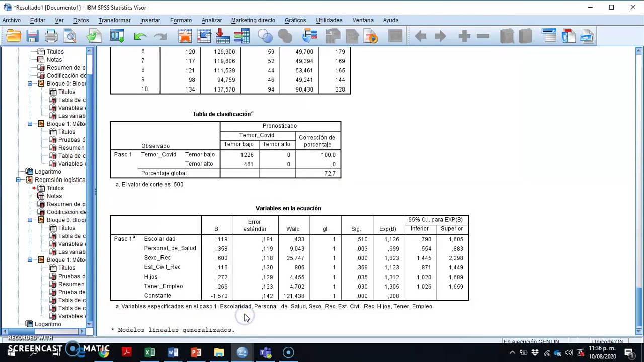
Task: Click the Tabla de clasificación title
Action: [x=222, y=114]
